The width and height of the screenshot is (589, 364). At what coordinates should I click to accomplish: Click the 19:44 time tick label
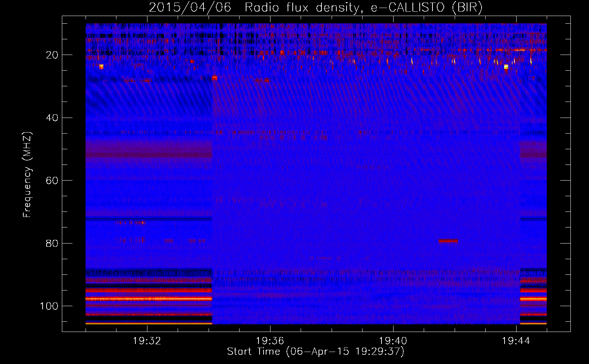click(x=516, y=341)
